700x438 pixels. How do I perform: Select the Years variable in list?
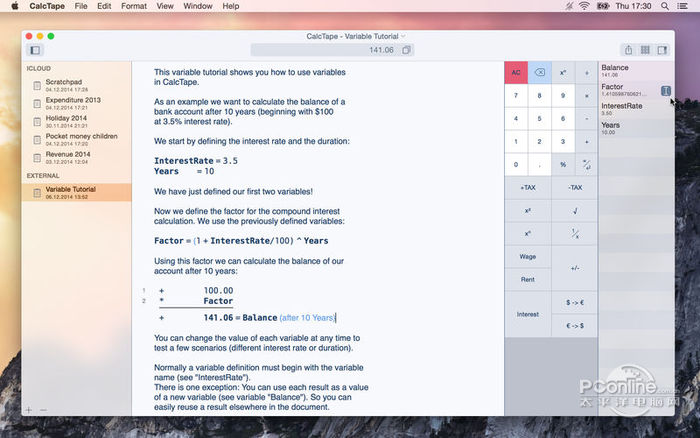(636, 128)
